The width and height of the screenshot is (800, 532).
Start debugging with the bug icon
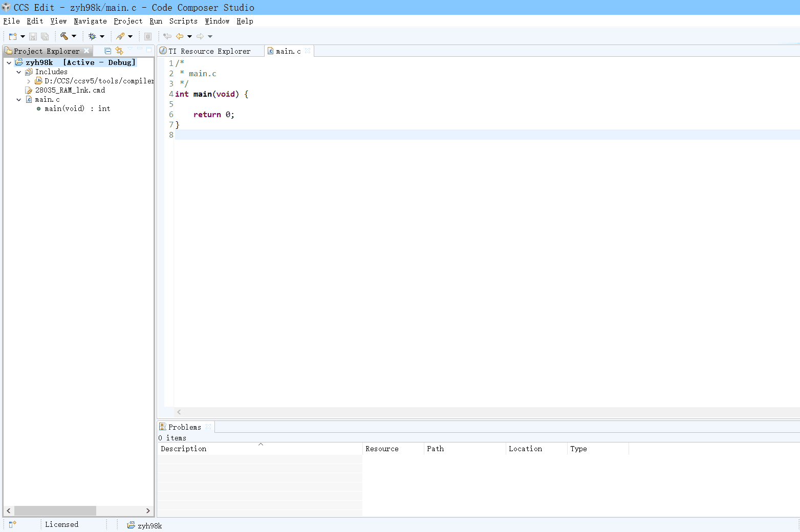(92, 36)
